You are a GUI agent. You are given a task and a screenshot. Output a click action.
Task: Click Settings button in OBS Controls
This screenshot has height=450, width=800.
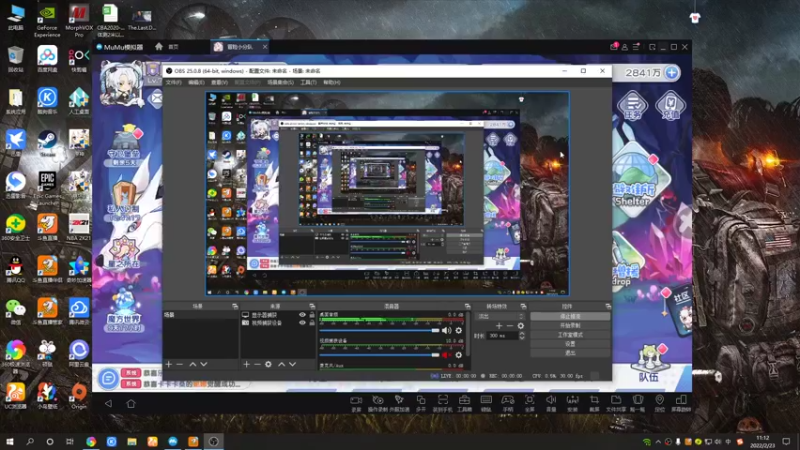point(570,344)
